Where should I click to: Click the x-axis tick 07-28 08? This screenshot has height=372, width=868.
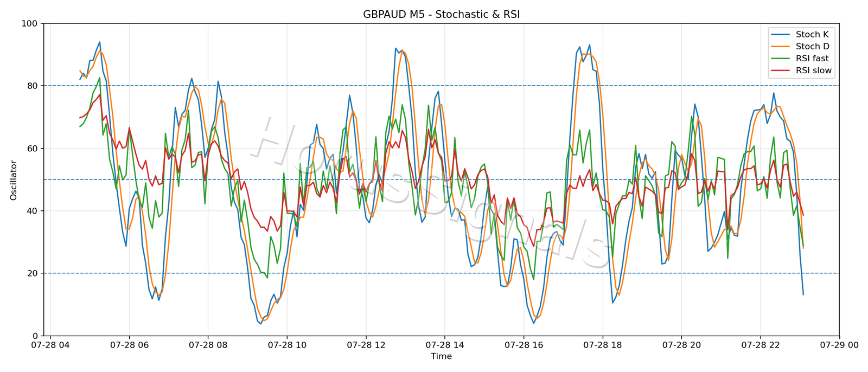[x=208, y=345]
